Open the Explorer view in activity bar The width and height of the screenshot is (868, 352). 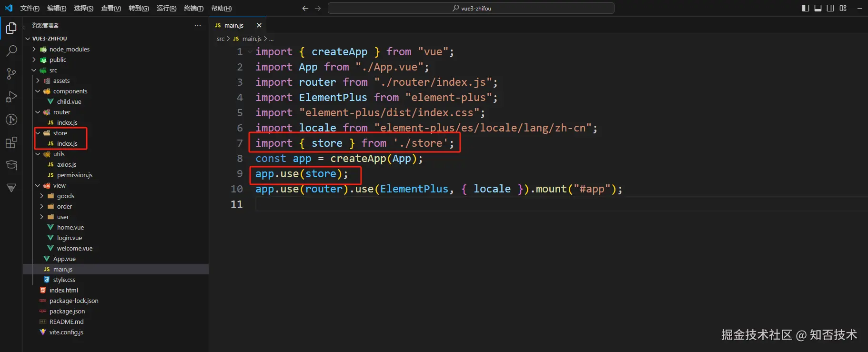click(x=11, y=29)
